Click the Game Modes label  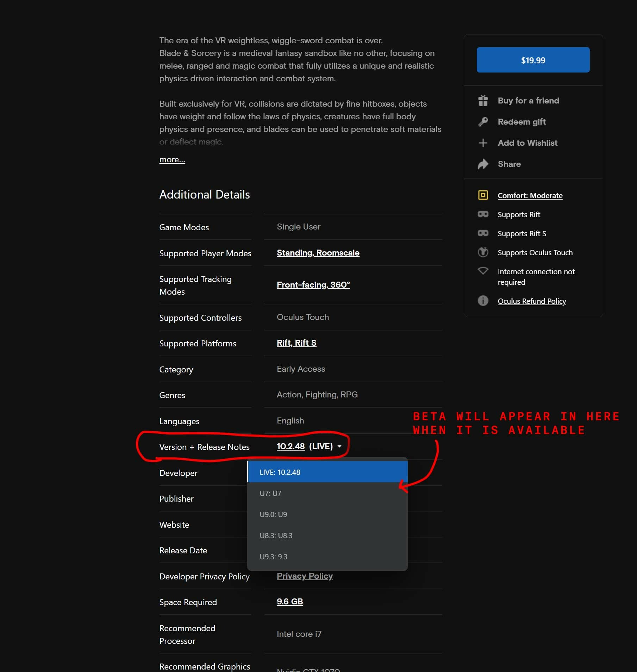point(184,227)
